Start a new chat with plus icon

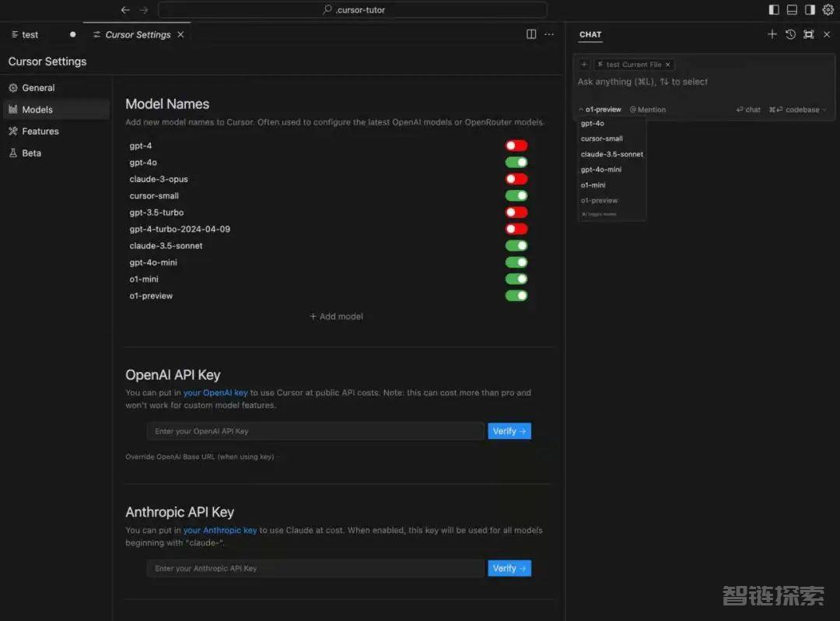click(772, 34)
